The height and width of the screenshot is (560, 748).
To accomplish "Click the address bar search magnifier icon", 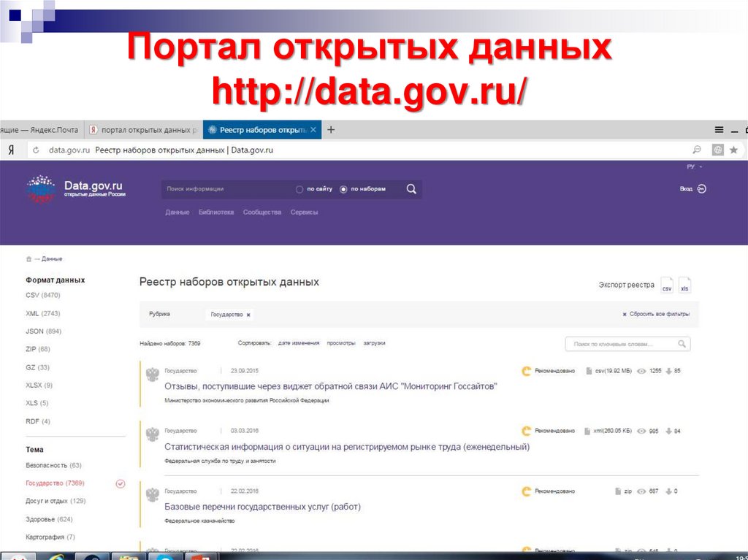I will tap(697, 150).
